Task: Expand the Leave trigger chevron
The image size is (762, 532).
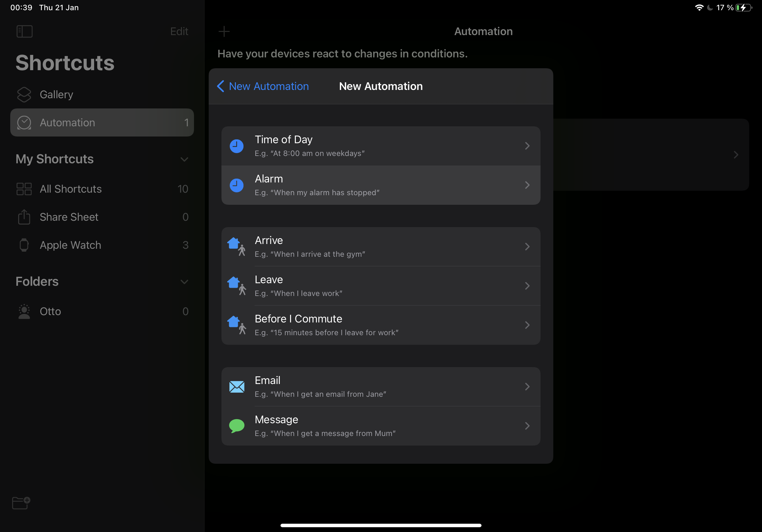Action: click(527, 286)
